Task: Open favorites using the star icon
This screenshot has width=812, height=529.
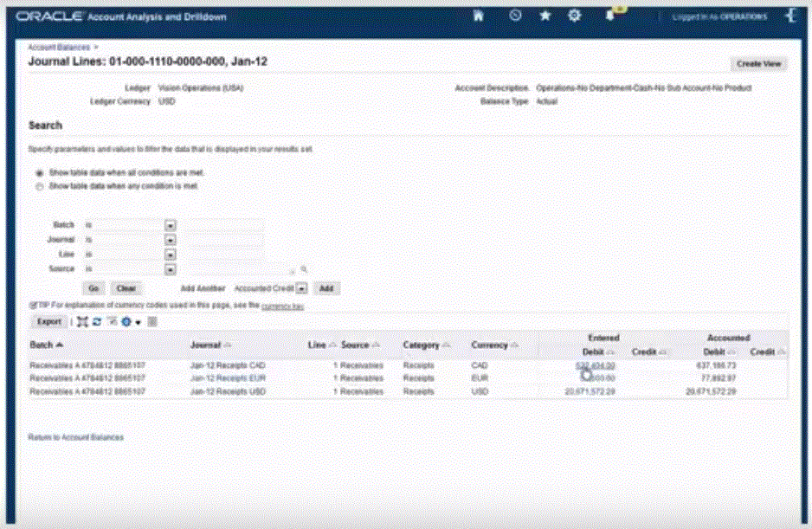Action: coord(545,16)
